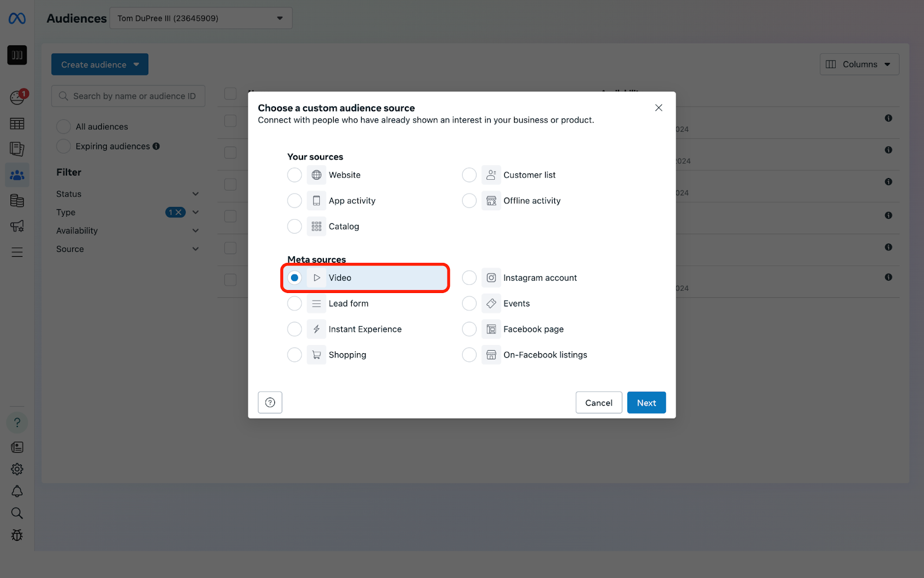Click the storefront icon beside On-Facebook listings
This screenshot has height=578, width=924.
tap(491, 355)
